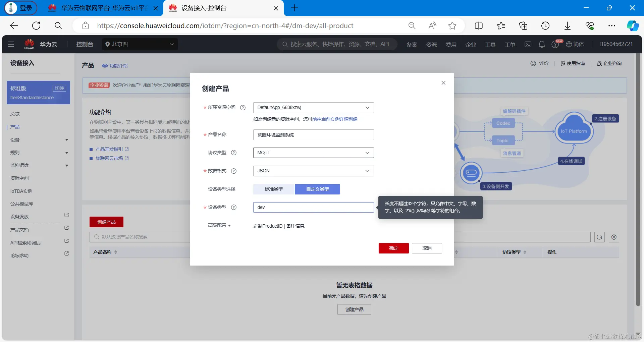Open the 简体 language selector
The height and width of the screenshot is (342, 644).
[575, 44]
